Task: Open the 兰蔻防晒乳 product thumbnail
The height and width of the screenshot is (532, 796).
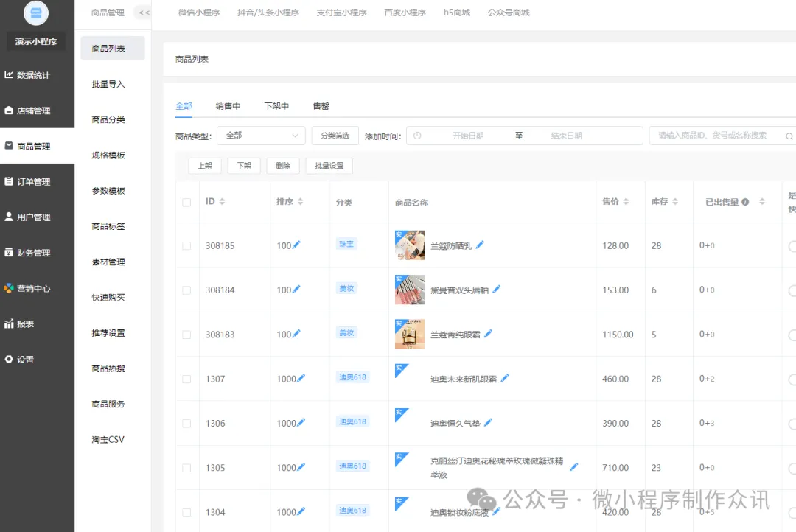Action: click(410, 245)
